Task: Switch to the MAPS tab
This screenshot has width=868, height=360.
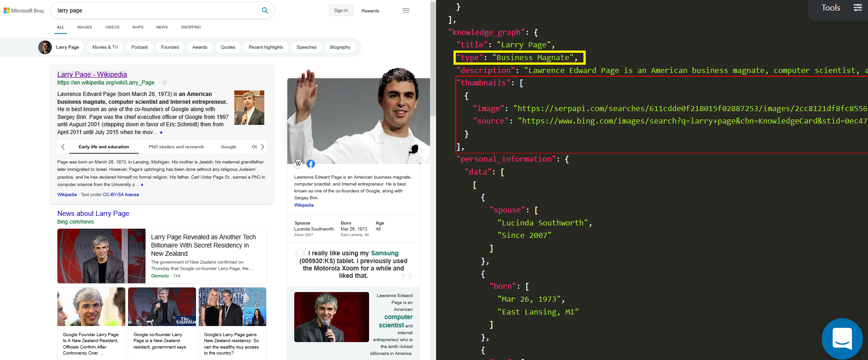Action: (x=138, y=27)
